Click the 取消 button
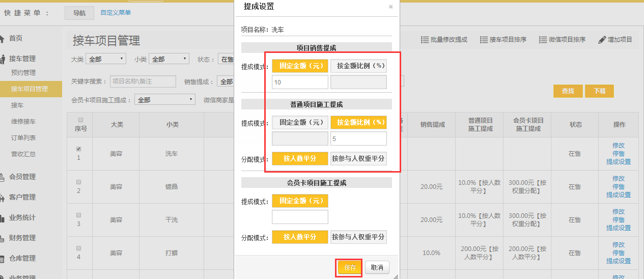 [x=377, y=267]
